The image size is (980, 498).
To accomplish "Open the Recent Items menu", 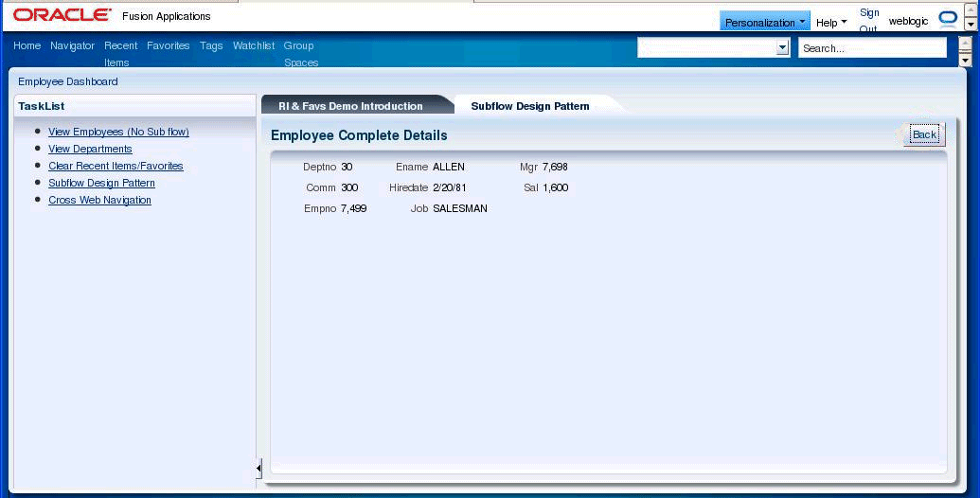I will (x=120, y=54).
